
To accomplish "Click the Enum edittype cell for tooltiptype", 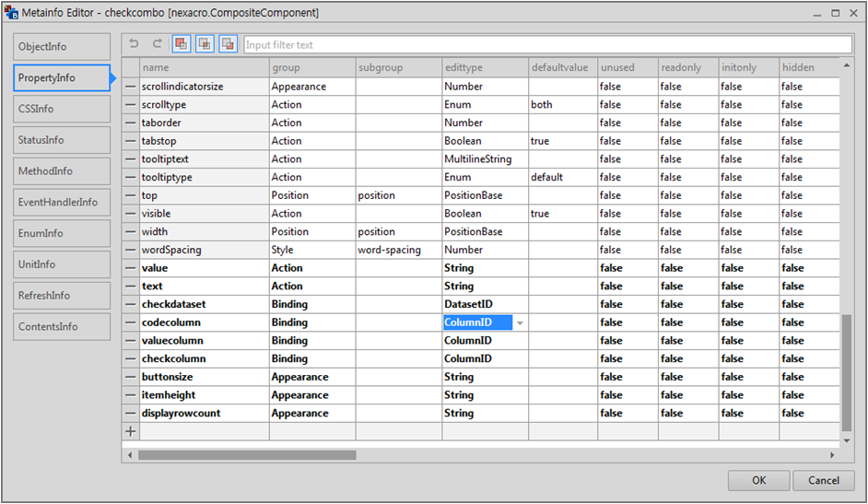I will (485, 178).
